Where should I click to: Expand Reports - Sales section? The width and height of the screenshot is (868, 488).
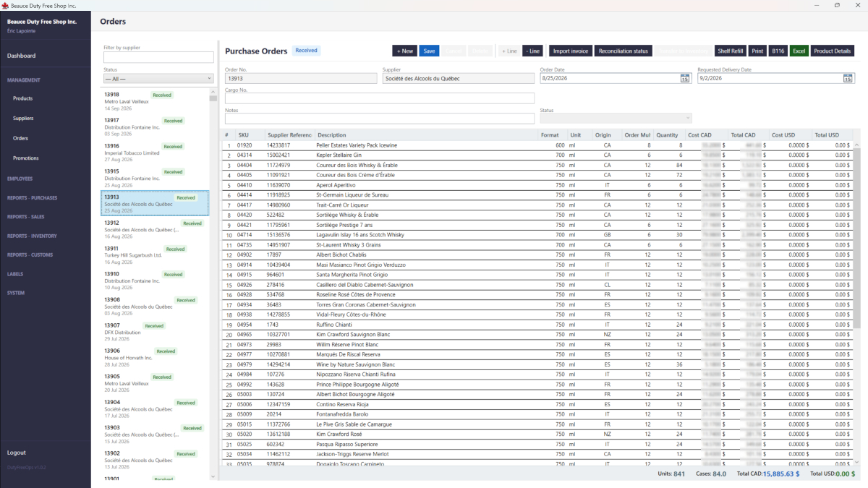pos(26,217)
